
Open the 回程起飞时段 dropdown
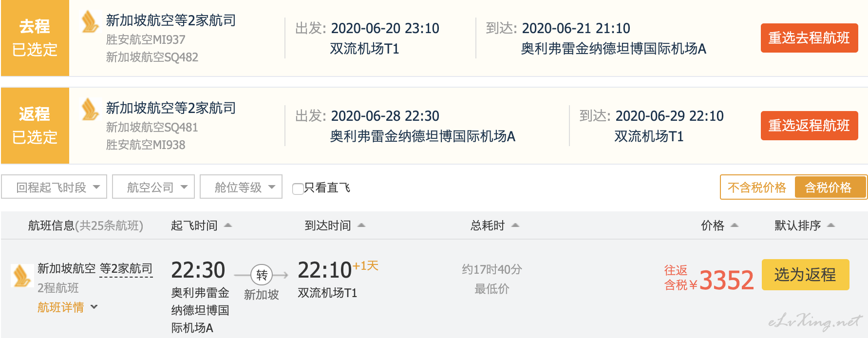click(x=54, y=187)
